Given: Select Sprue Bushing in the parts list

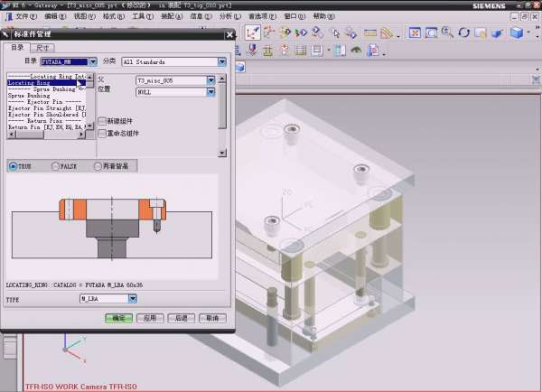Looking at the screenshot, I should tap(29, 95).
